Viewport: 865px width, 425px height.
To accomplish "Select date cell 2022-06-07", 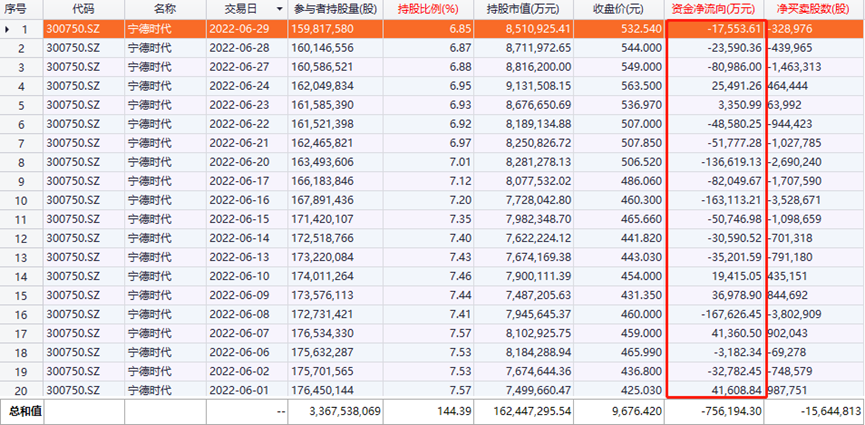I will [238, 333].
